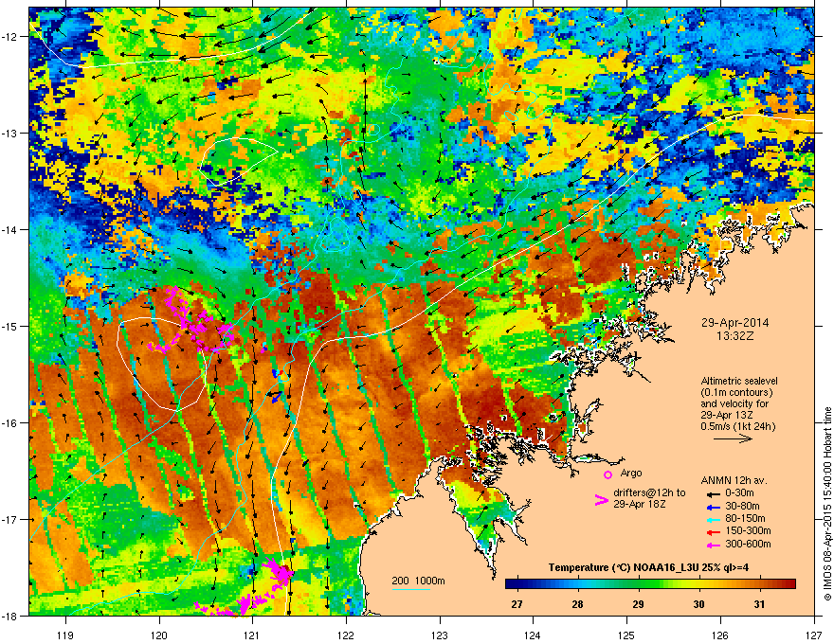Click the '300-600m' depth label
The image size is (834, 644).
point(748,544)
